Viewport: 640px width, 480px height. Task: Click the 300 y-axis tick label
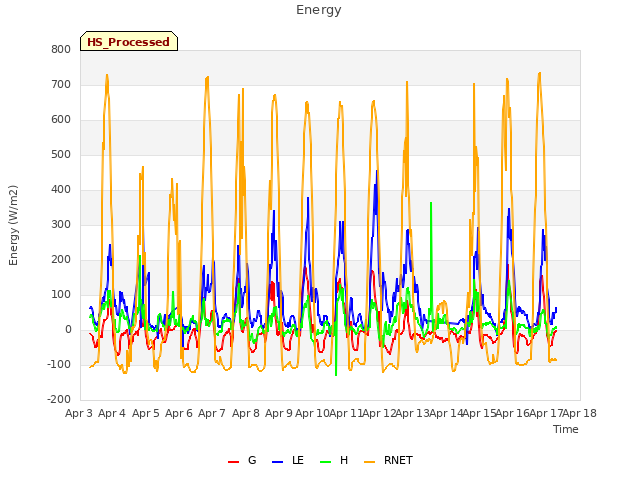coord(61,225)
